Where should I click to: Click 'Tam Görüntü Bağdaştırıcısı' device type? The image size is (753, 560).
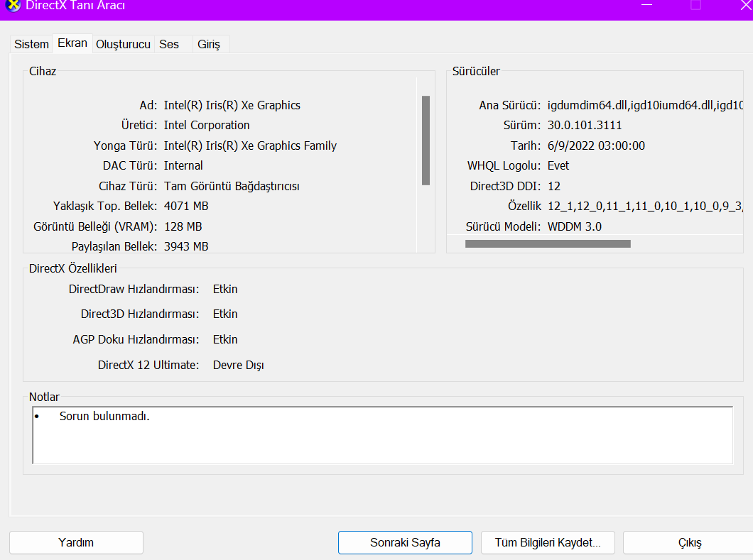232,186
